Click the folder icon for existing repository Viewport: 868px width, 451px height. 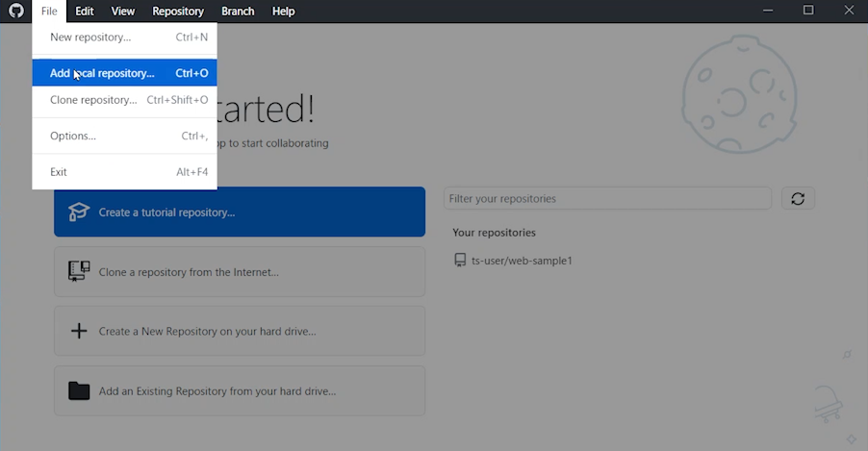point(79,390)
